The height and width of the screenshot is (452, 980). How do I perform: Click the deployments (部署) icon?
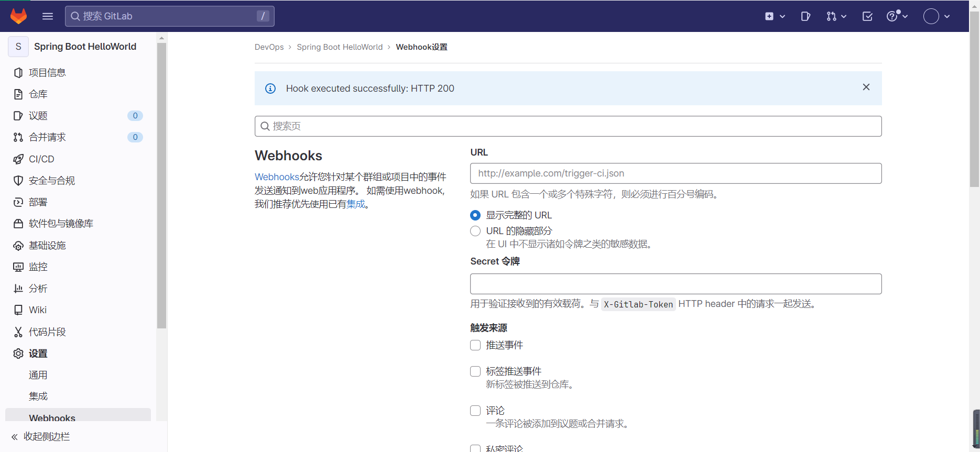point(18,202)
